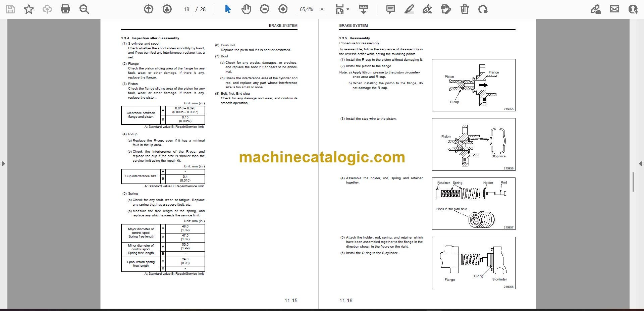Click the heading '2.3.5 Reassembly'
Viewport: 644px width, 311px height.
click(x=355, y=38)
